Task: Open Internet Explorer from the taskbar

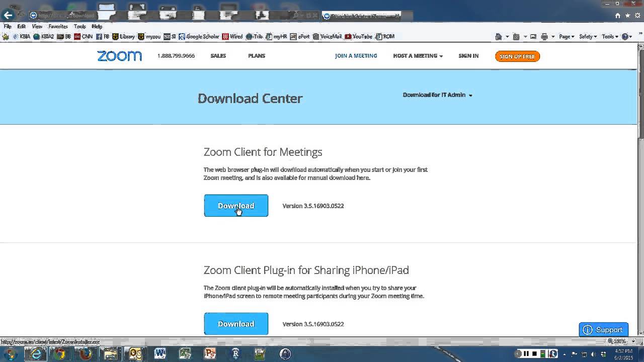Action: click(36, 354)
